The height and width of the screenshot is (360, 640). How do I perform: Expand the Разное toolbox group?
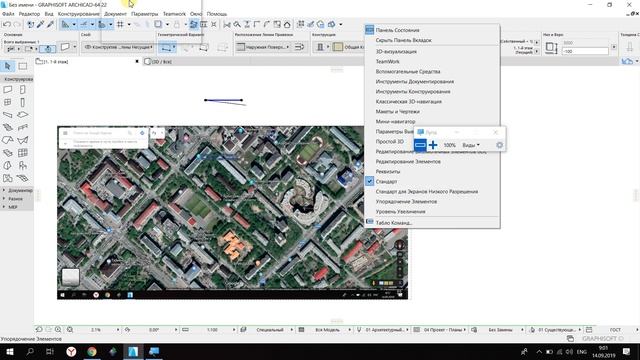click(x=17, y=199)
